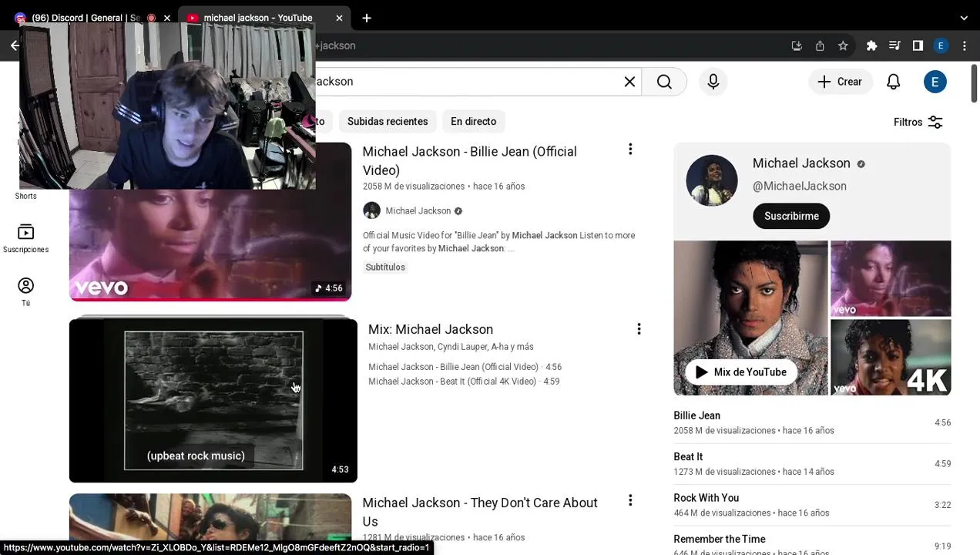This screenshot has width=980, height=555.
Task: Open the Billie Jean vevo thumbnail
Action: click(210, 245)
